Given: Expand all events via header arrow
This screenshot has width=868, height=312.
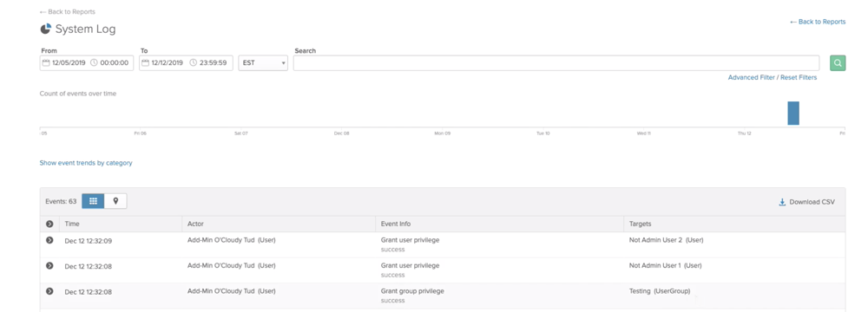Looking at the screenshot, I should click(49, 224).
